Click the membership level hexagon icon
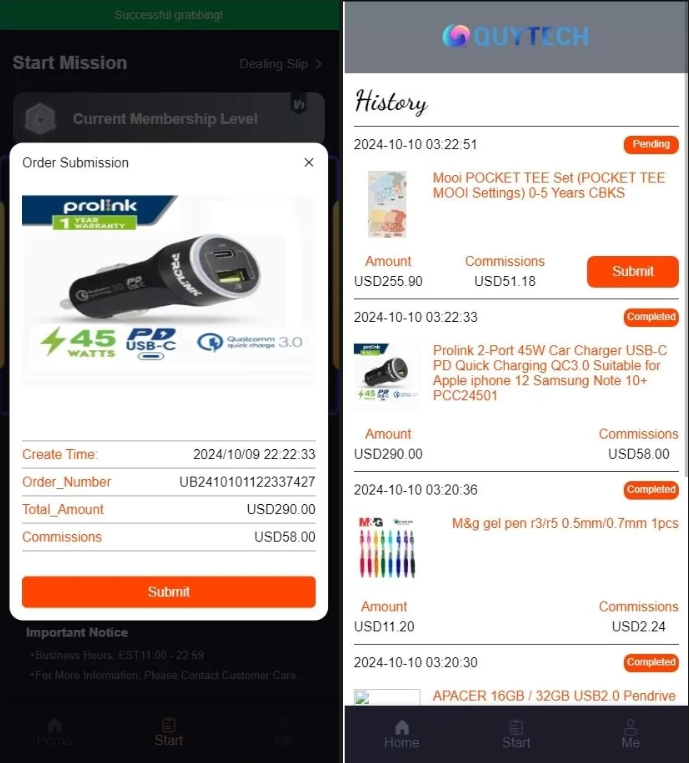The width and height of the screenshot is (689, 763). coord(40,118)
